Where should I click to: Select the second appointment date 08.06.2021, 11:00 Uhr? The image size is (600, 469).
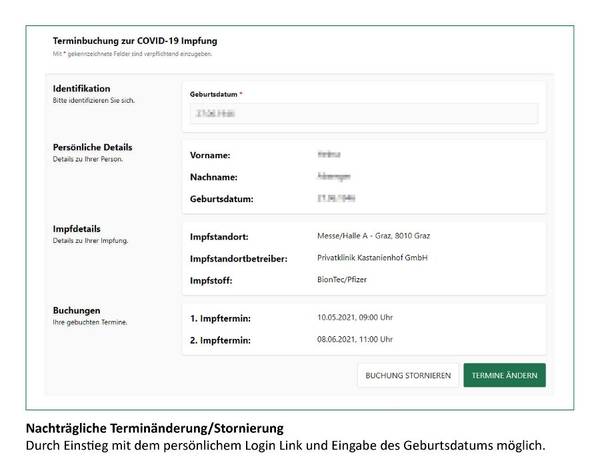[356, 339]
